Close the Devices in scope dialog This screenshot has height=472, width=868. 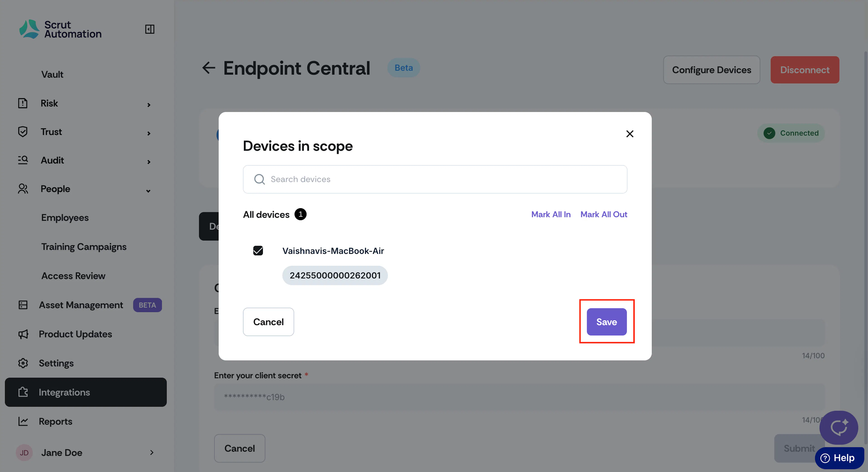point(630,134)
